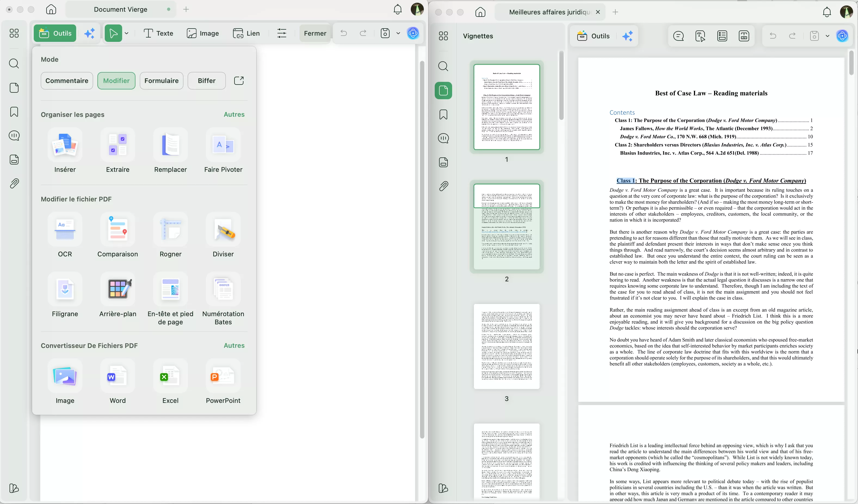Click the Fermer button
858x504 pixels.
coord(314,33)
